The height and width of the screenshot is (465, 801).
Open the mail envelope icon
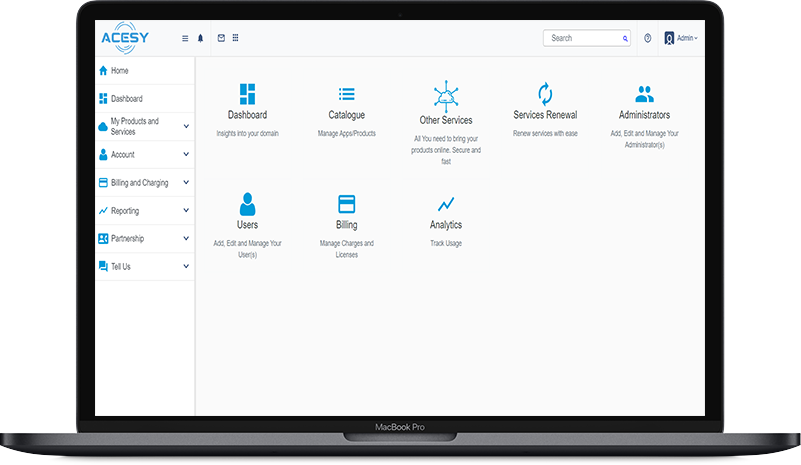click(221, 38)
